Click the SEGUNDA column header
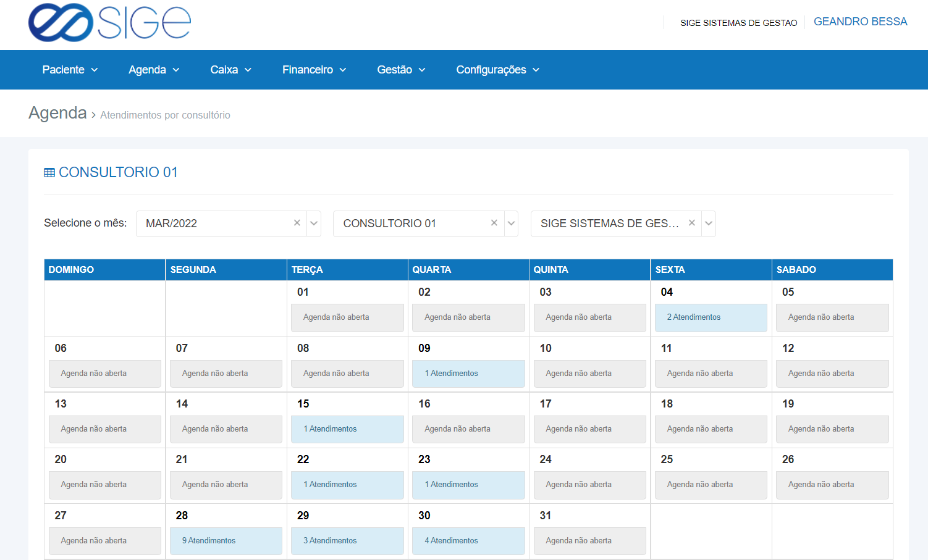 coord(226,270)
